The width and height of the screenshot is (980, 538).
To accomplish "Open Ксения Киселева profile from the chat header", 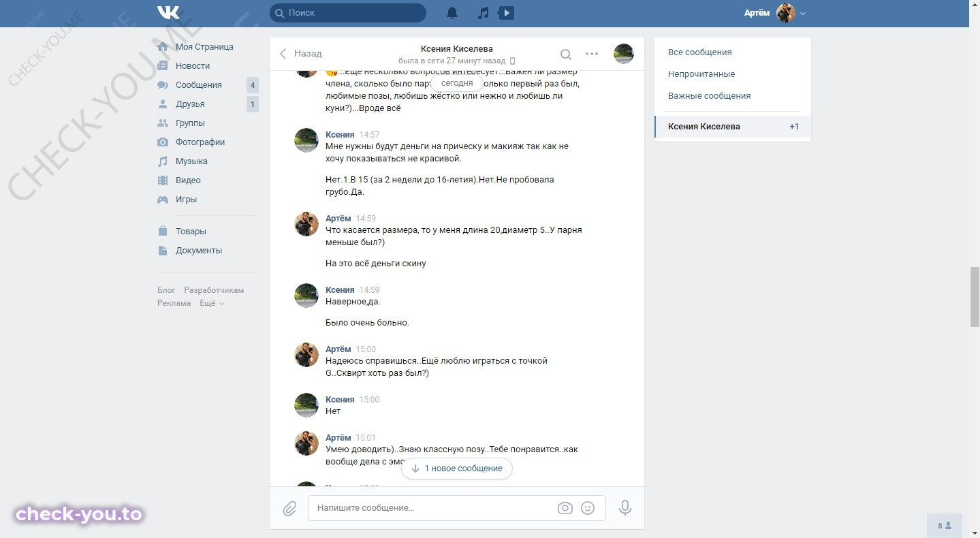I will 456,48.
